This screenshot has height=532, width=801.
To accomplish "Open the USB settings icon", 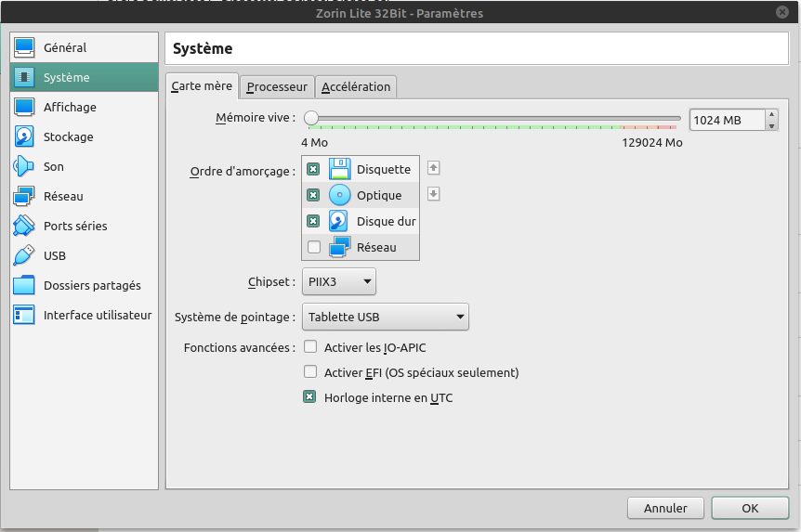I will point(24,255).
